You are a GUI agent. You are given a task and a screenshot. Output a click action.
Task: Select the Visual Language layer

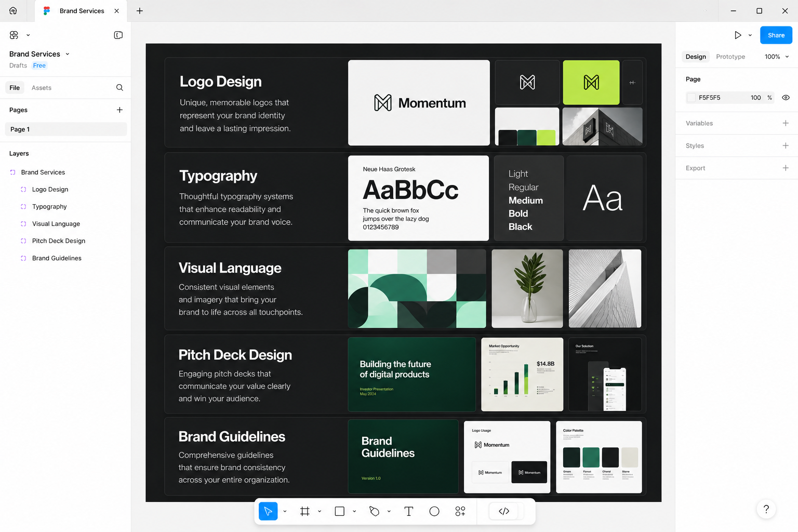coord(56,224)
